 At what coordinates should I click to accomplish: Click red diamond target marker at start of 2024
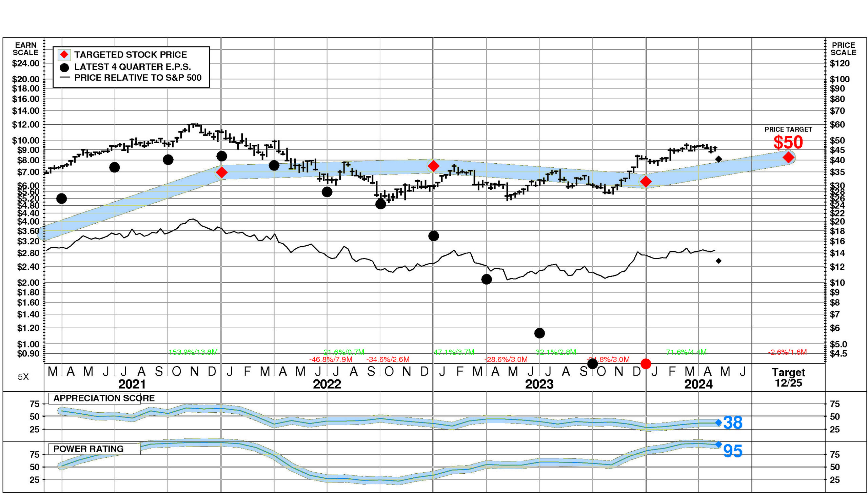coord(646,182)
